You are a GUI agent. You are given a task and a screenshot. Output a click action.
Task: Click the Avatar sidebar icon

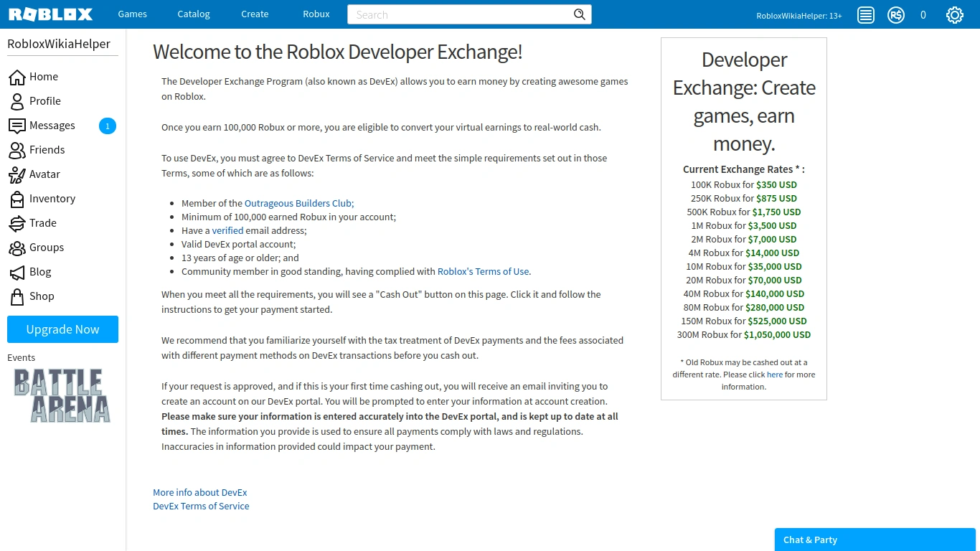(x=17, y=174)
